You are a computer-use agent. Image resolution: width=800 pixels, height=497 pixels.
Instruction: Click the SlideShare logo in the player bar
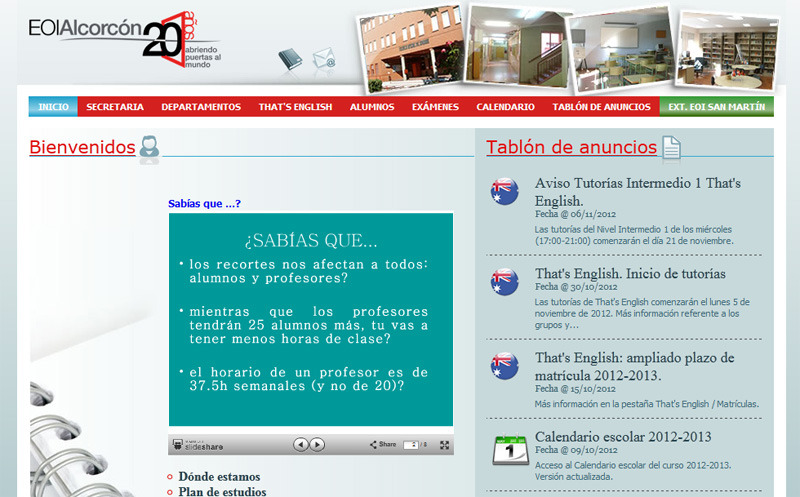(x=198, y=444)
